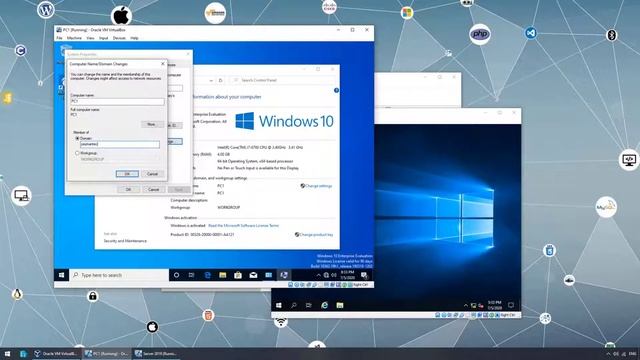Cancel the Computer Name/Domain Changes dialog
Screen dimensions: 640x360
[x=152, y=174]
